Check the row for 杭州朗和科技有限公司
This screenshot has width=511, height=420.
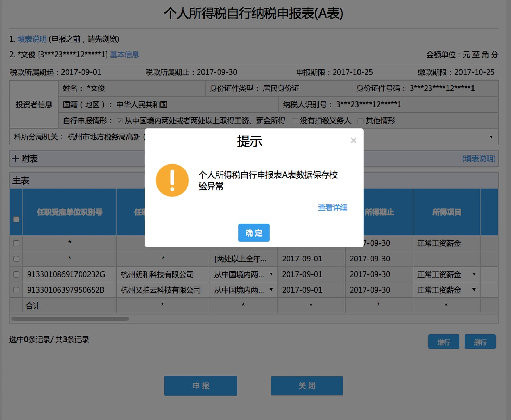click(16, 274)
